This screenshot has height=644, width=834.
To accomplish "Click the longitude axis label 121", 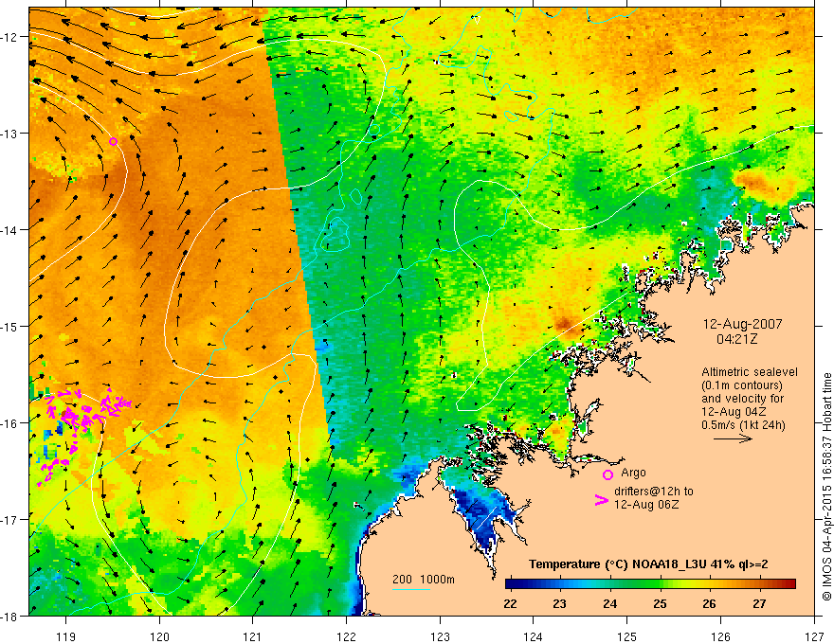I will (253, 636).
